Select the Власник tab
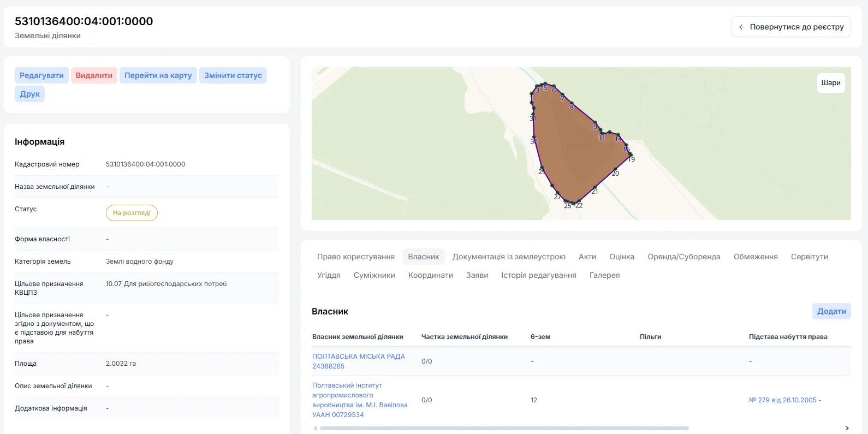Image resolution: width=868 pixels, height=434 pixels. point(424,257)
